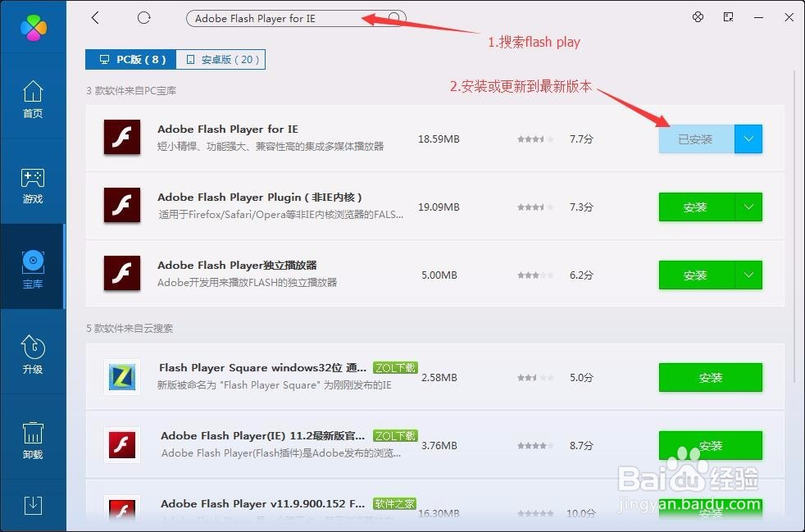Install Adobe Flash Player Plugin (非IE内核)
Image resolution: width=805 pixels, height=532 pixels.
pos(696,207)
